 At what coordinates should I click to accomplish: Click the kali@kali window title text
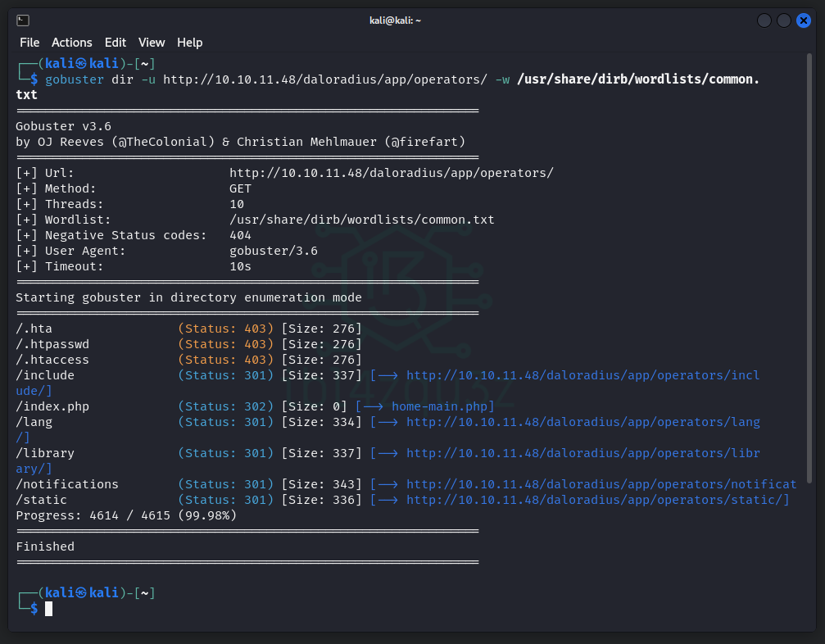coord(395,20)
